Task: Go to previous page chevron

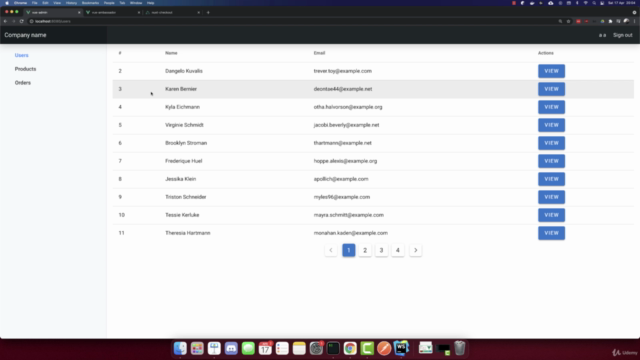Action: coord(331,250)
